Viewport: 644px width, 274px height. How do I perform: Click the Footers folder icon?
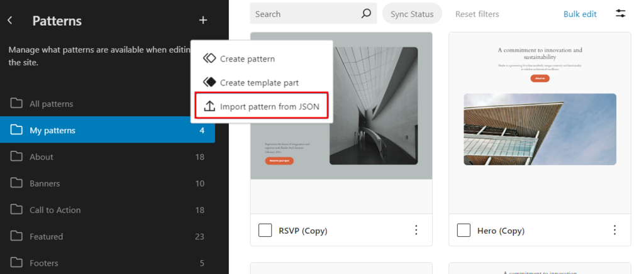[16, 263]
